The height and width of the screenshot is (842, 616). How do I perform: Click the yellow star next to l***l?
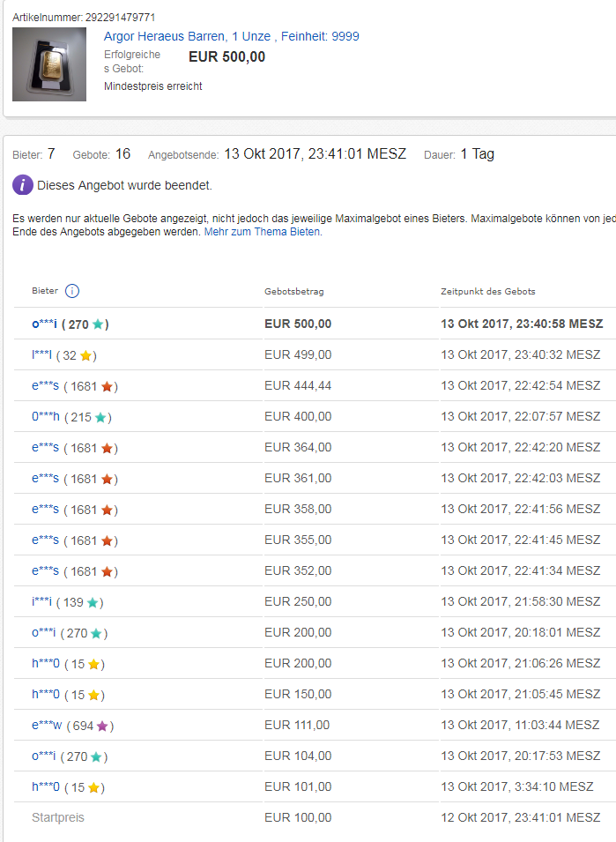pos(85,355)
